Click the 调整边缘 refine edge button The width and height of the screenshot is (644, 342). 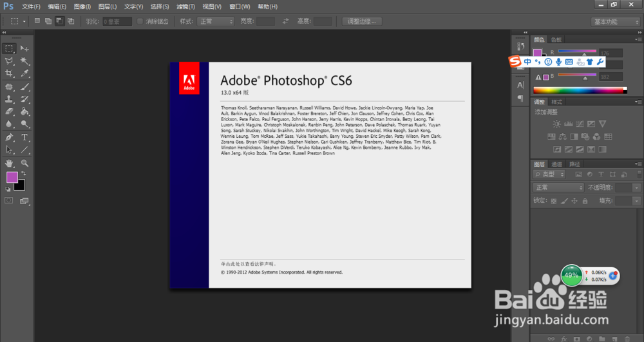click(x=362, y=21)
